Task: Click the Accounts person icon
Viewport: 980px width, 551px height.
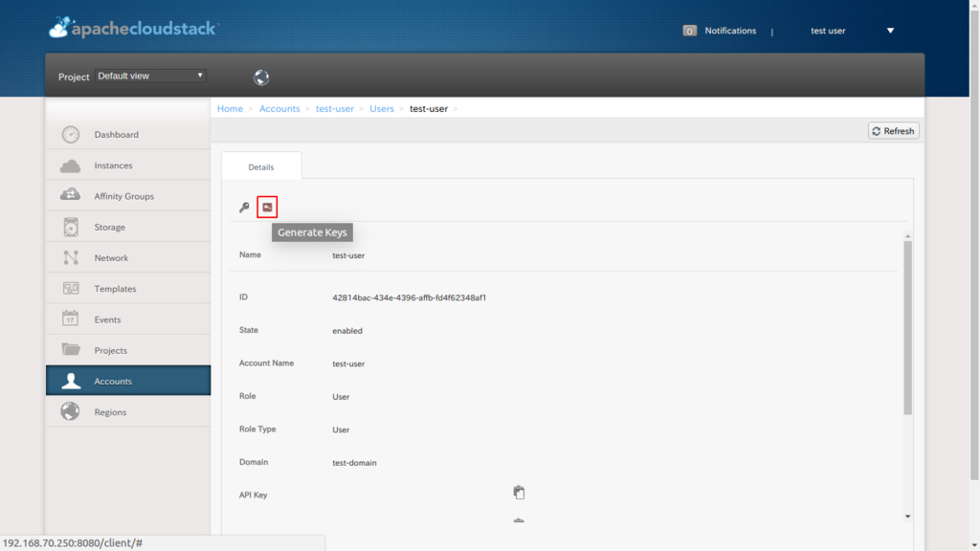Action: pos(71,381)
